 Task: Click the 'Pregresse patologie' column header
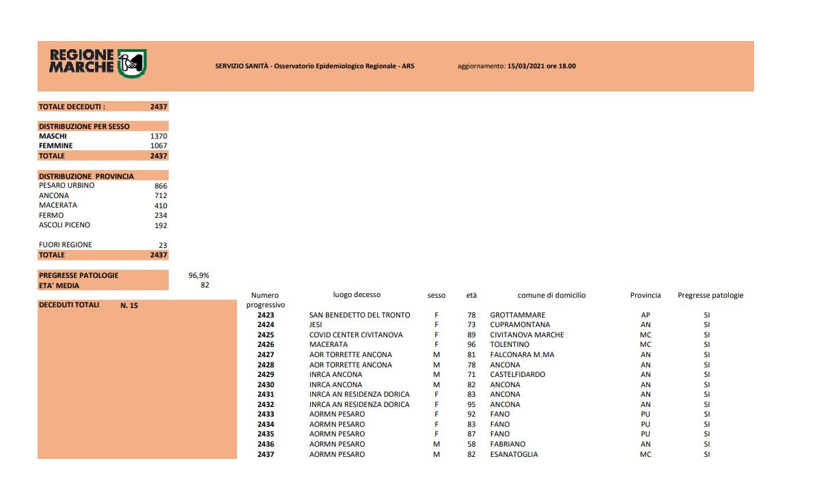coord(710,296)
